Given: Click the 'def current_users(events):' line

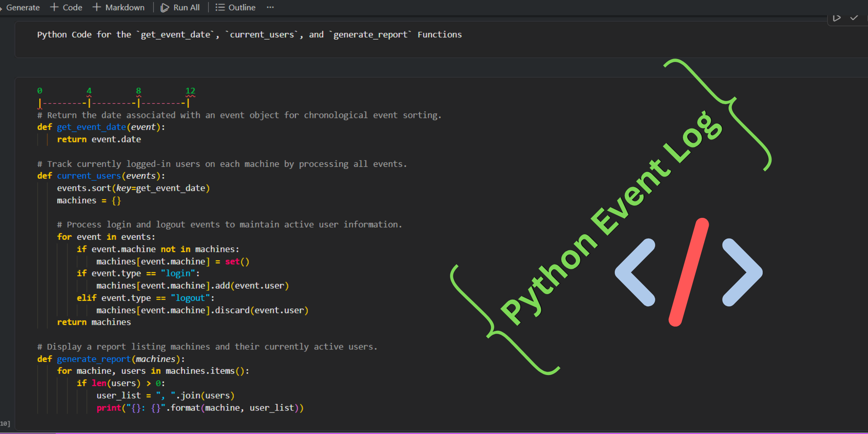Looking at the screenshot, I should (101, 176).
